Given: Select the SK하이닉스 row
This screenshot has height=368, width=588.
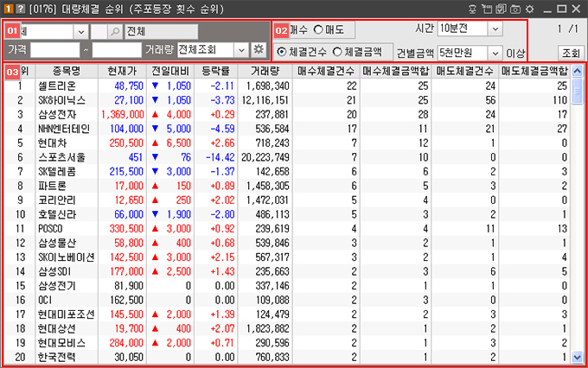Looking at the screenshot, I should coord(287,100).
